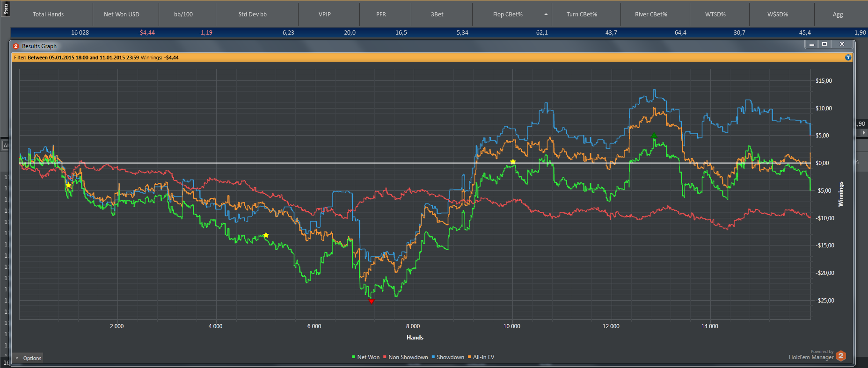Image resolution: width=868 pixels, height=368 pixels.
Task: Click the Agg column header
Action: (x=838, y=14)
